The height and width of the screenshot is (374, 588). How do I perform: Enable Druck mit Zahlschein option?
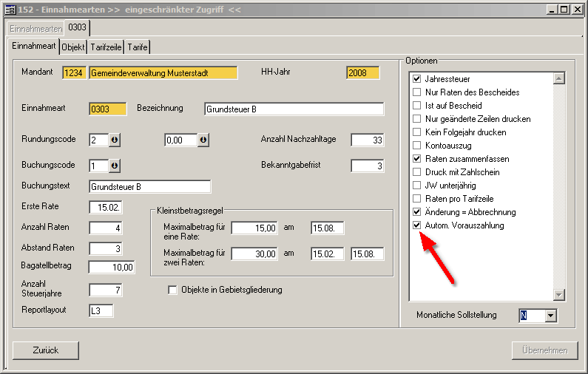pyautogui.click(x=417, y=172)
